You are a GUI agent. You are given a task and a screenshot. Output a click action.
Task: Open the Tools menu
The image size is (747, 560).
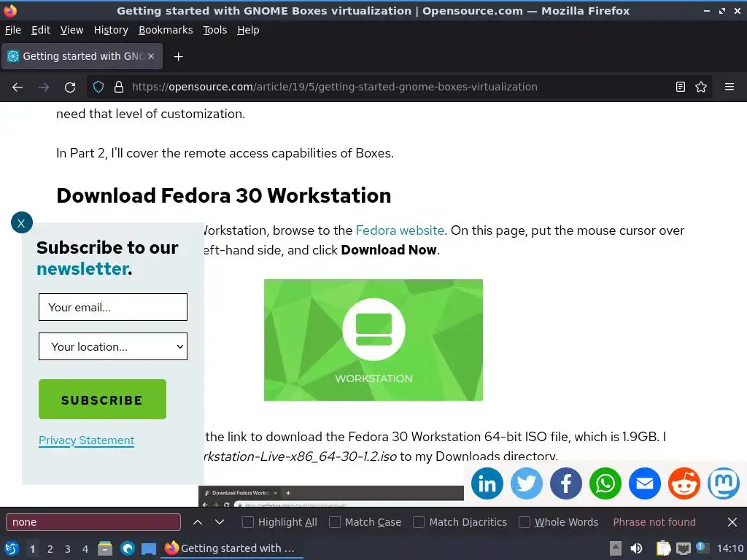coord(215,30)
